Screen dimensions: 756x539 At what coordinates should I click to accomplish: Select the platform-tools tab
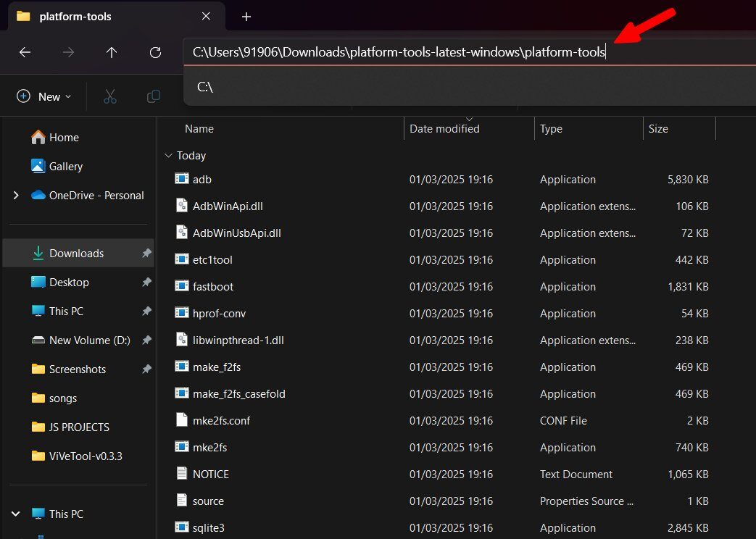pyautogui.click(x=116, y=17)
